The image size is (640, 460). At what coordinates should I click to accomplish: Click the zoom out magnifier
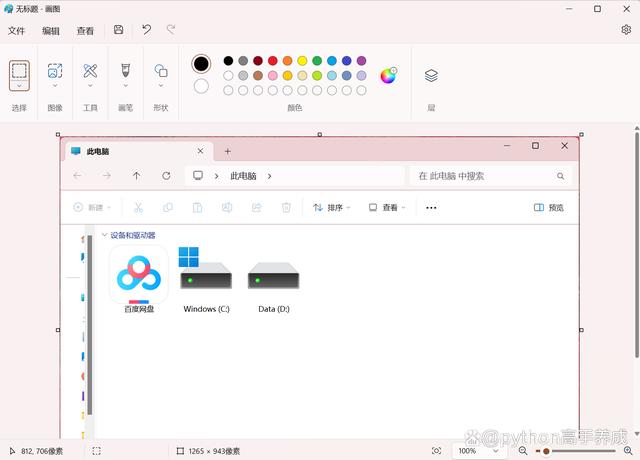point(523,451)
